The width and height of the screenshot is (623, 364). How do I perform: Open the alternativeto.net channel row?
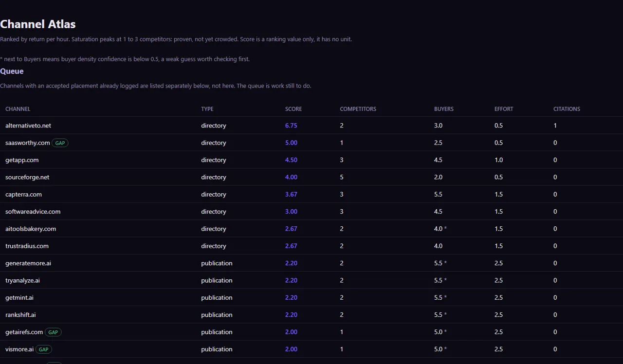[x=311, y=126]
